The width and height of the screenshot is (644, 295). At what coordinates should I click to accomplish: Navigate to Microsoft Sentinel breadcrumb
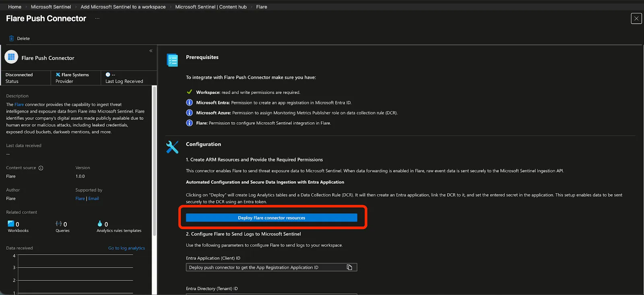[x=51, y=7]
